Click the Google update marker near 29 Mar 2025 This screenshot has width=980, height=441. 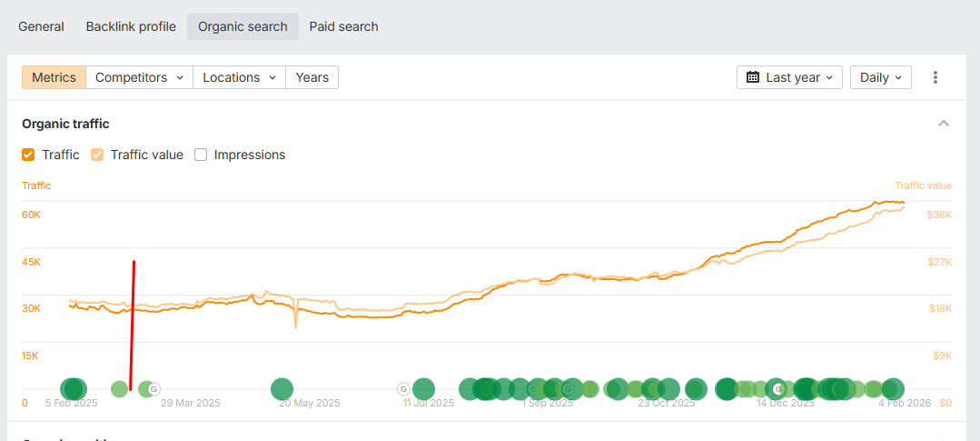click(x=153, y=389)
